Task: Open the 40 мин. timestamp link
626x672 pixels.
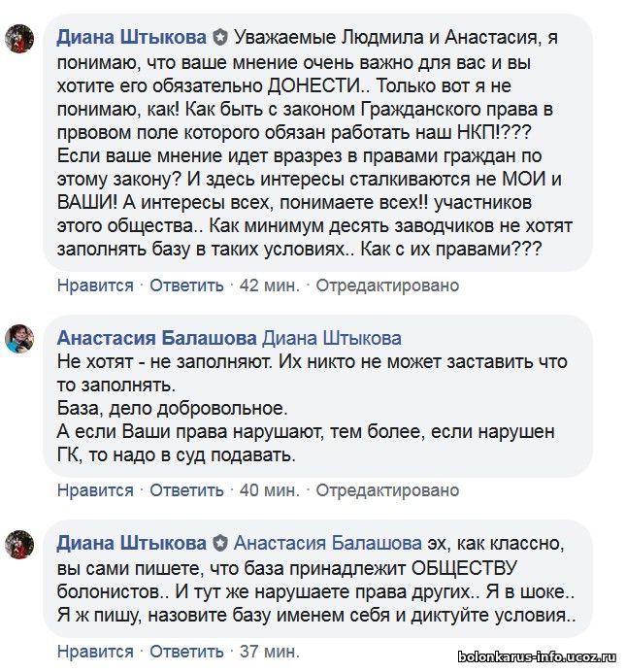Action: point(270,490)
